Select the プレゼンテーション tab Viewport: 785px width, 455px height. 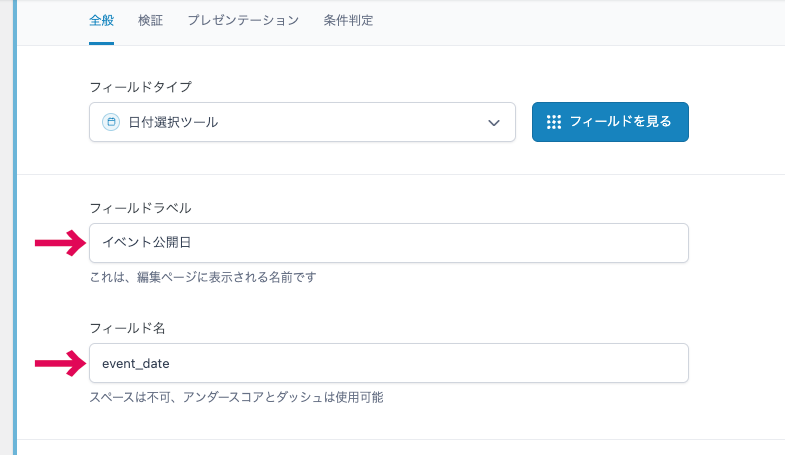coord(243,20)
